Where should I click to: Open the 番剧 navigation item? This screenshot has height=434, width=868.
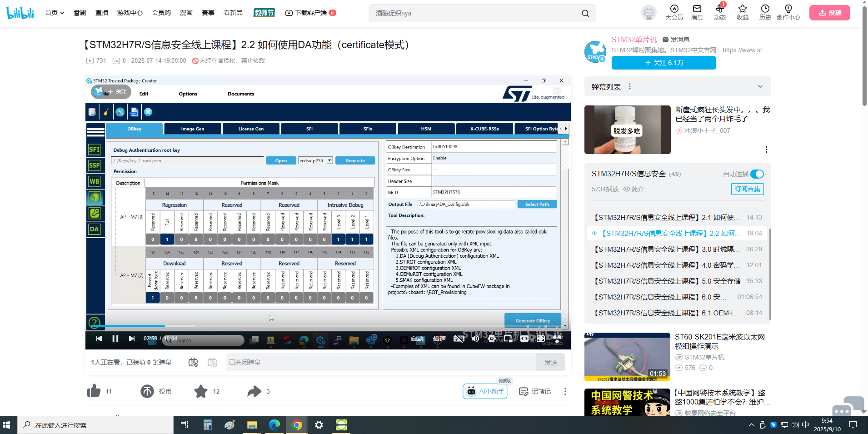[x=80, y=13]
